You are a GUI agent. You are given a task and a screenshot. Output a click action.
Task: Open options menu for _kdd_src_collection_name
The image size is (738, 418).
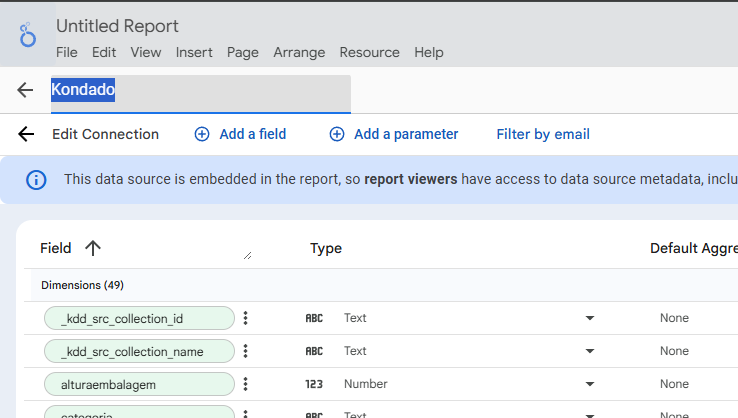245,351
